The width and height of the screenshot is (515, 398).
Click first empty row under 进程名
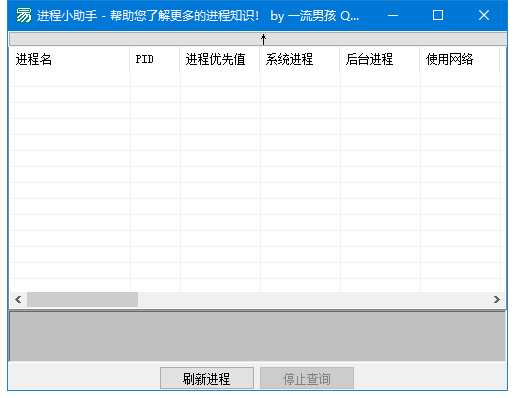(x=70, y=79)
